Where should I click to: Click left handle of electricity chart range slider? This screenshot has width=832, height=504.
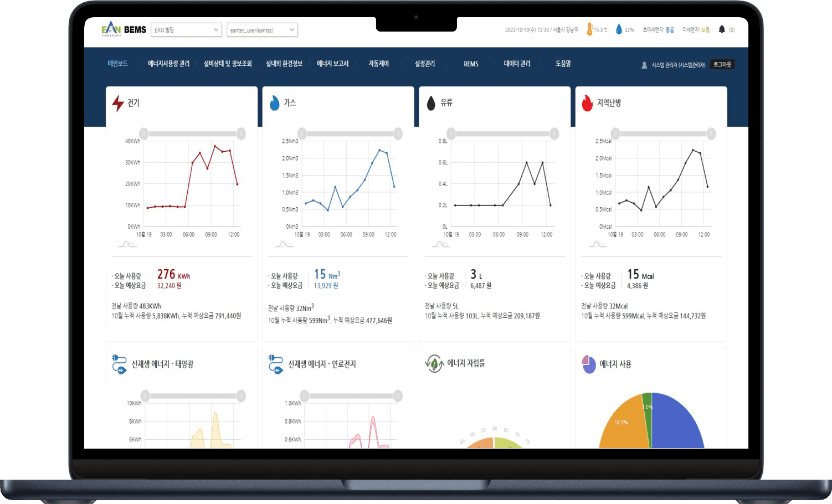click(x=144, y=133)
